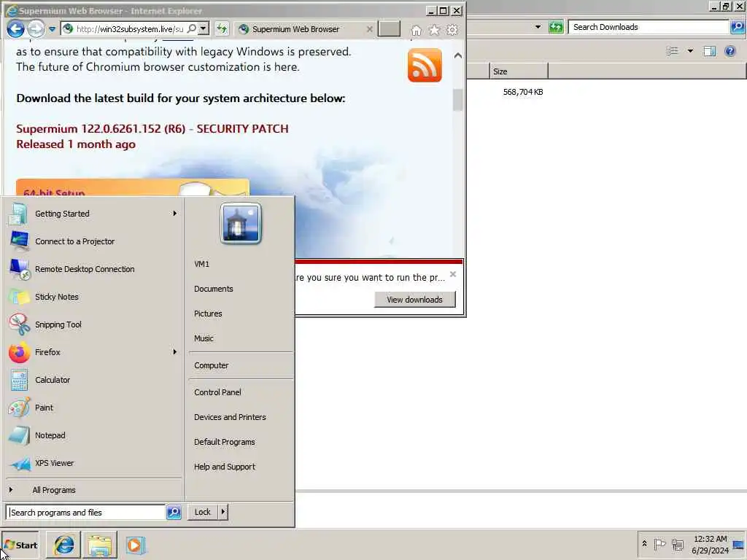Click the Internet Explorer forward arrow
The height and width of the screenshot is (560, 747).
[36, 29]
